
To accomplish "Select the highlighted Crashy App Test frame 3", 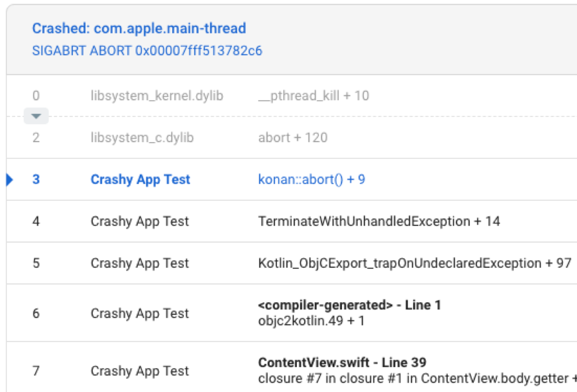I will click(x=140, y=179).
